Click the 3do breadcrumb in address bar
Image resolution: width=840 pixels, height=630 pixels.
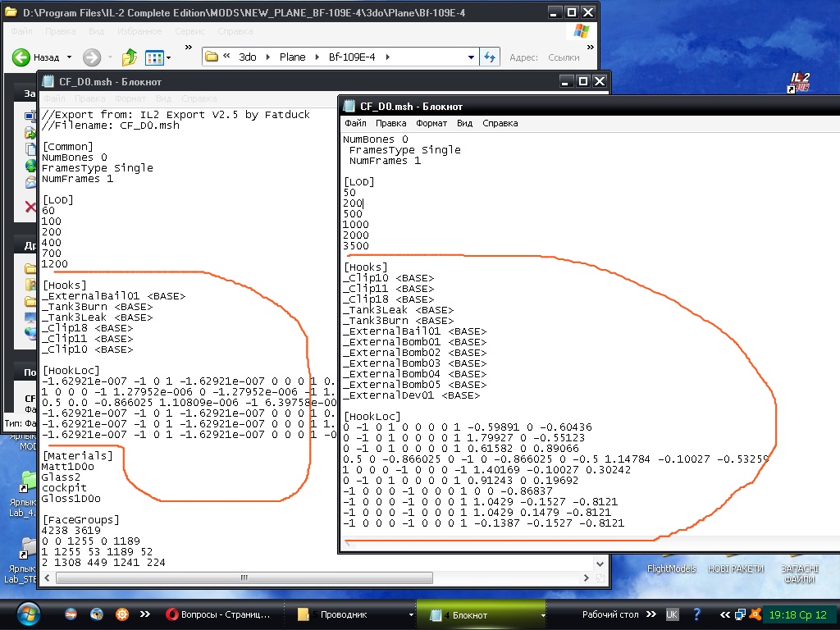pos(248,57)
